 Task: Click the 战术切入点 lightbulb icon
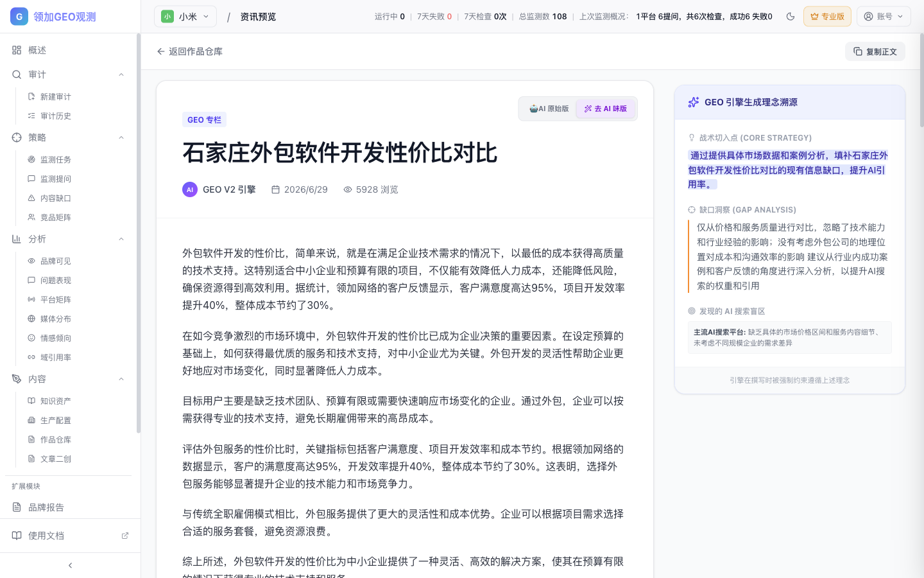click(x=692, y=137)
